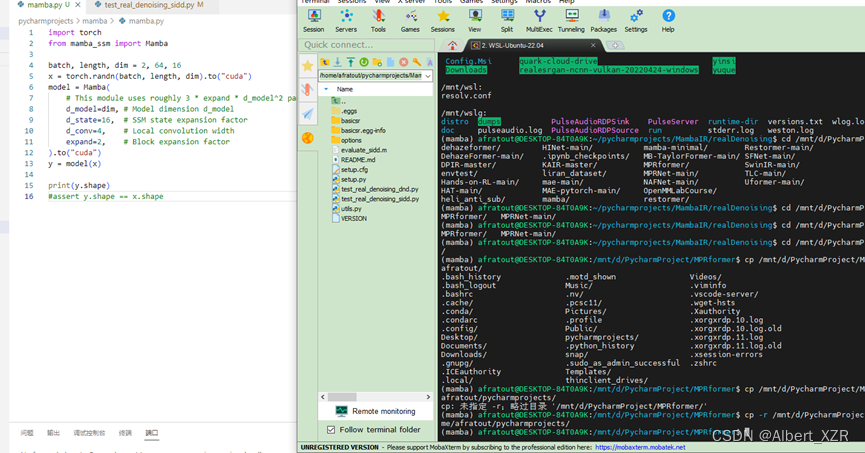Click pycharmprojects in the editor breadcrumb
The height and width of the screenshot is (453, 865).
45,21
